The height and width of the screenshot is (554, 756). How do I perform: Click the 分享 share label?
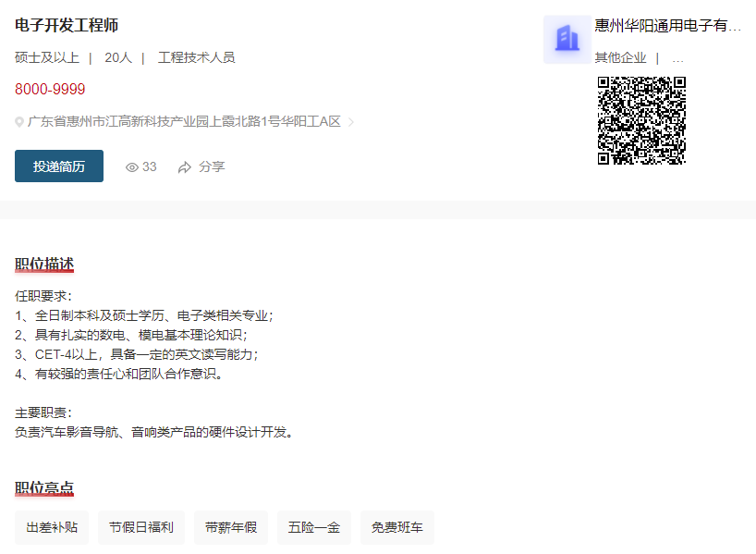pos(212,167)
